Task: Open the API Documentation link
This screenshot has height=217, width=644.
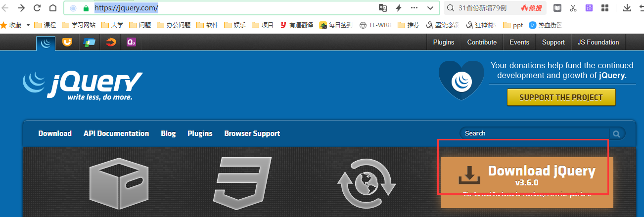Action: coord(116,133)
